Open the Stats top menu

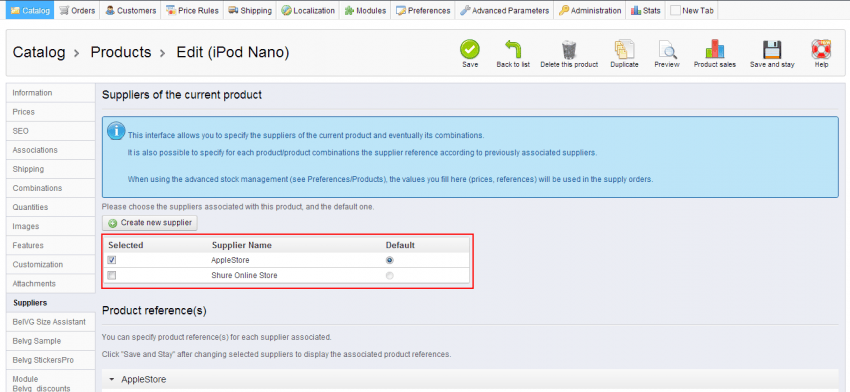[x=646, y=10]
